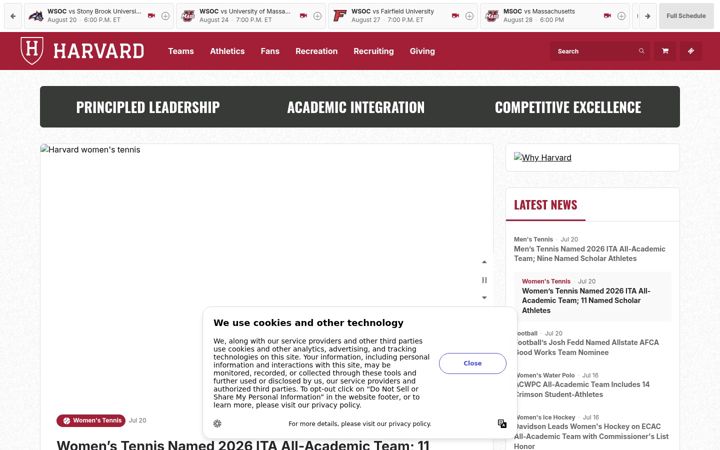Add August 24 WSOC game to calendar
Image resolution: width=720 pixels, height=450 pixels.
(x=317, y=16)
